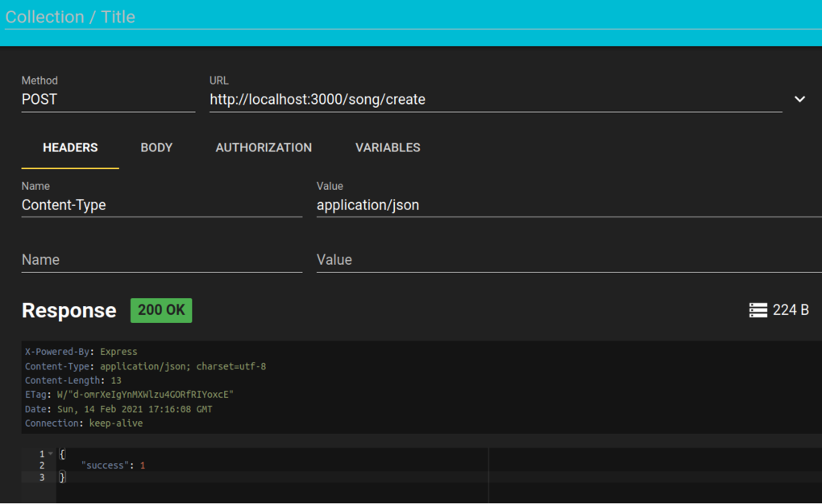Click the Connection: keep-alive line

coord(84,423)
